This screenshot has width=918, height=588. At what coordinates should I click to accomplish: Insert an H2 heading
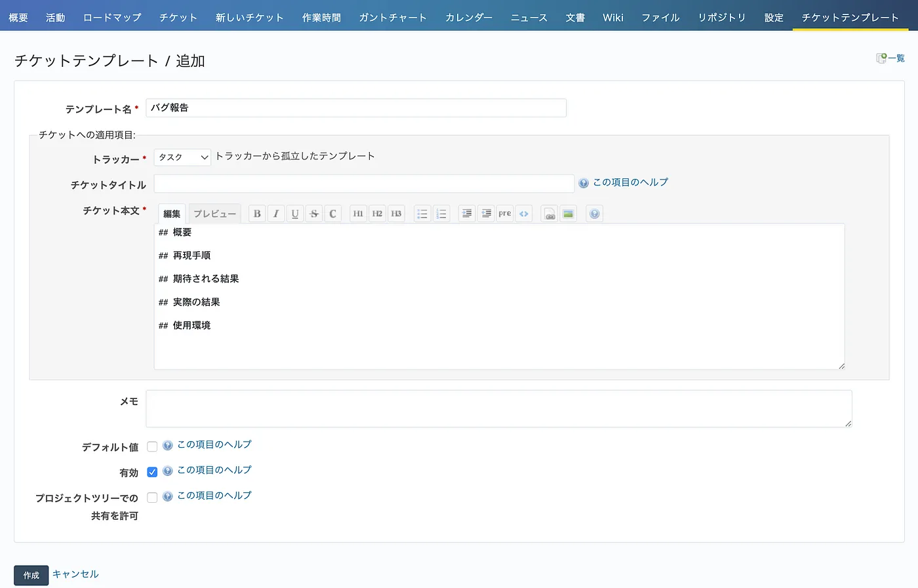tap(377, 214)
